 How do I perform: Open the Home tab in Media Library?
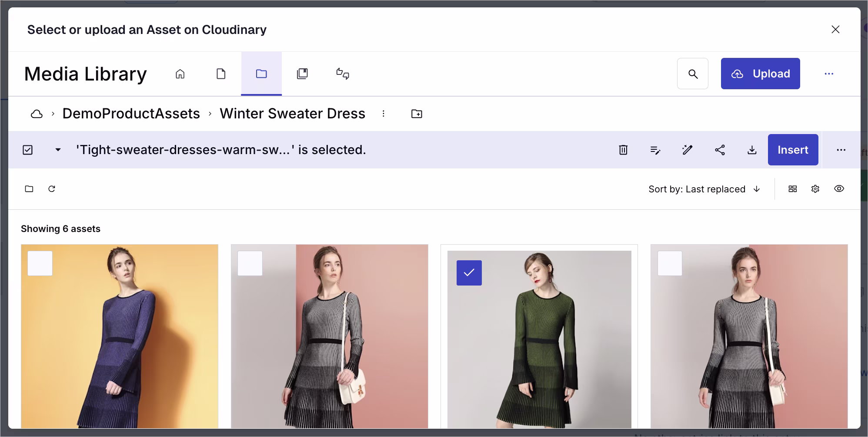(x=180, y=74)
